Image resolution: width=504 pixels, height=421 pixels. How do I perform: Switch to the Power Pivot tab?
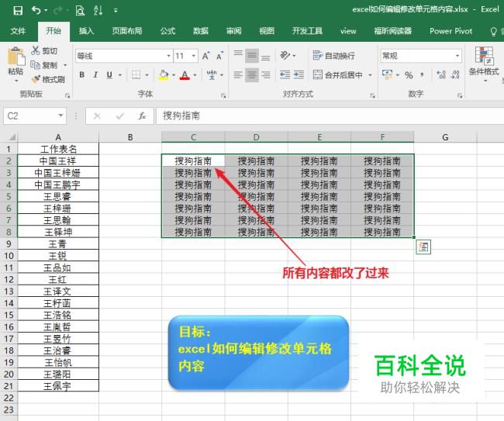[x=451, y=31]
